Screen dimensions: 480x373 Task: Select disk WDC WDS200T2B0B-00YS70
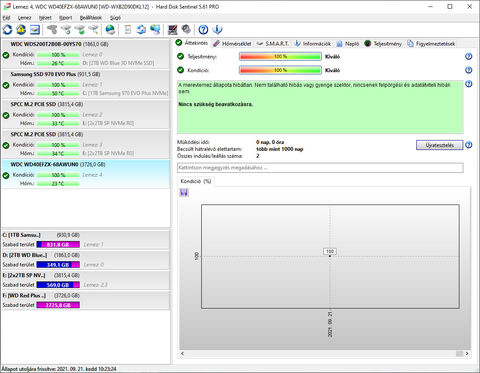[85, 54]
